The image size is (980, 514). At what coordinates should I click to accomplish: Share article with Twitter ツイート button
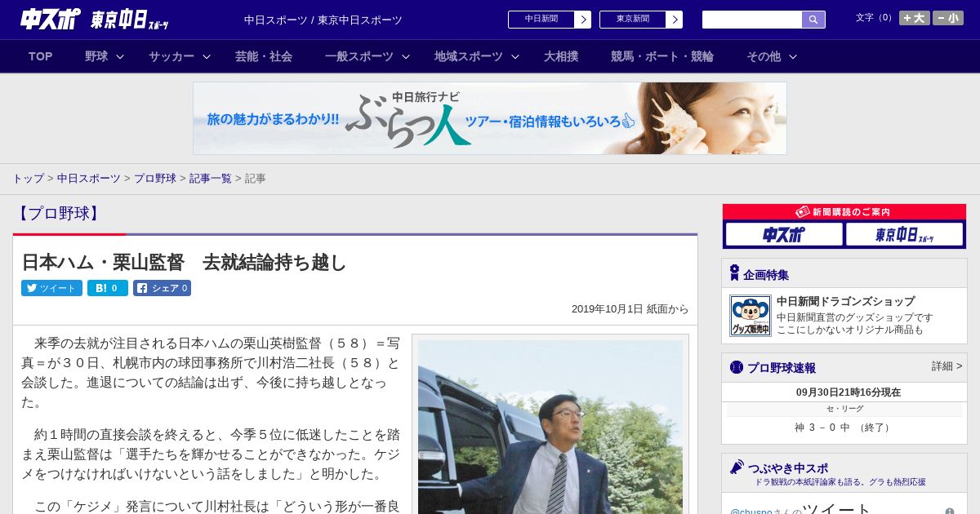tap(51, 288)
